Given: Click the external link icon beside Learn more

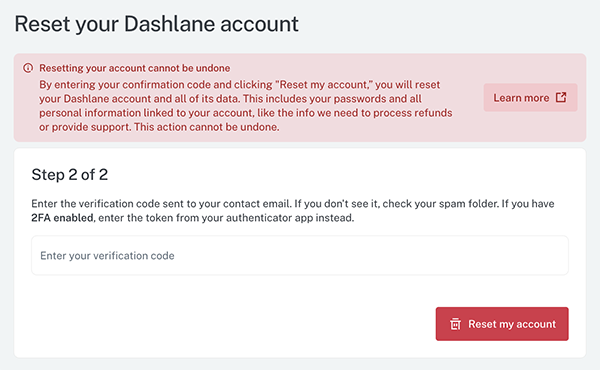Looking at the screenshot, I should (561, 98).
